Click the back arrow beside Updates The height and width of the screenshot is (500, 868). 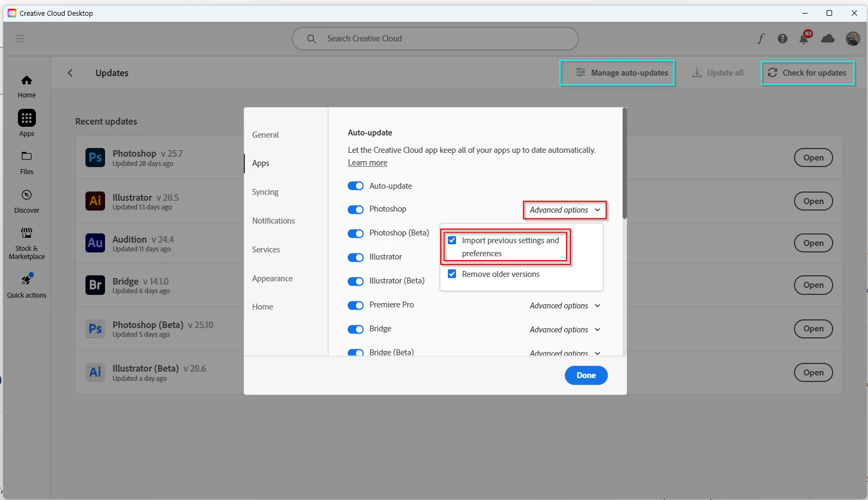tap(70, 73)
